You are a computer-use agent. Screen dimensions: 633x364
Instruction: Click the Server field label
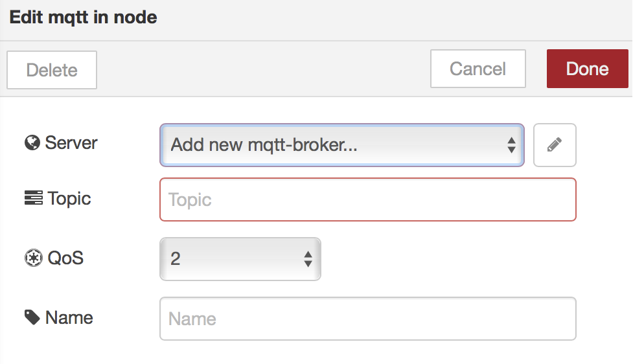click(x=71, y=142)
